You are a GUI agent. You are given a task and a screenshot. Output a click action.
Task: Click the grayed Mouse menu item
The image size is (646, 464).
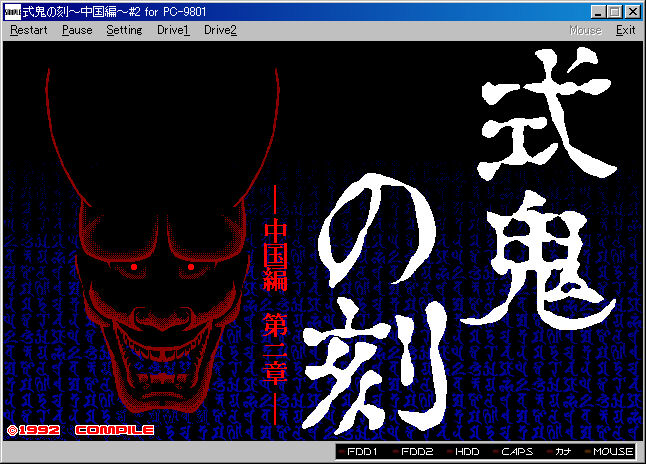click(x=585, y=30)
